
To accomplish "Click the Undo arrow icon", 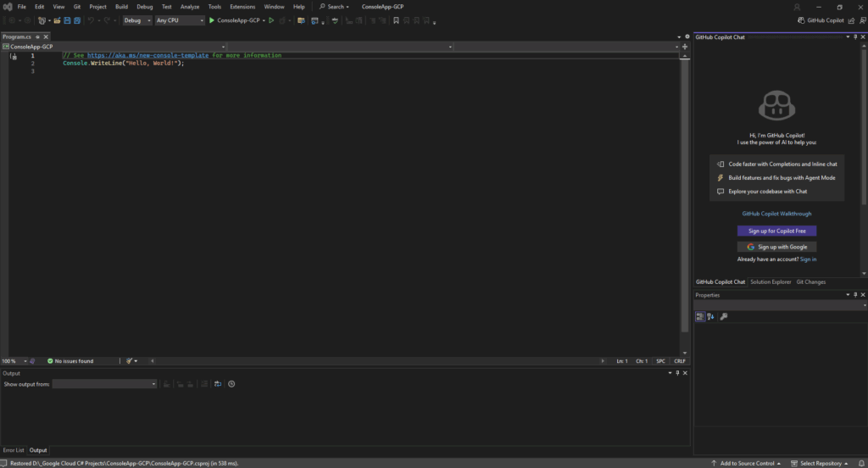I will [91, 20].
